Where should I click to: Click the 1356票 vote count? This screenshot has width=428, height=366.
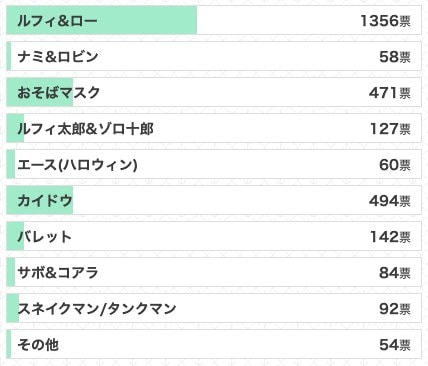[x=385, y=21]
